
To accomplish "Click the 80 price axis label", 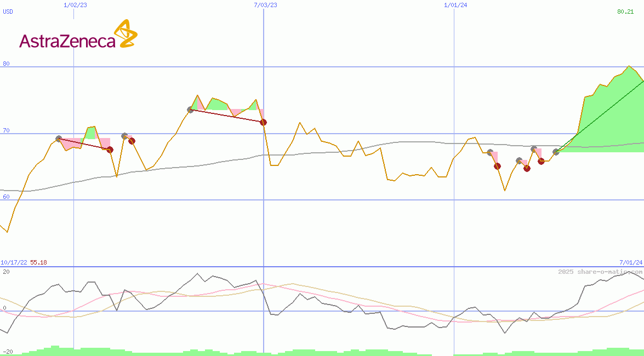I will (x=6, y=64).
